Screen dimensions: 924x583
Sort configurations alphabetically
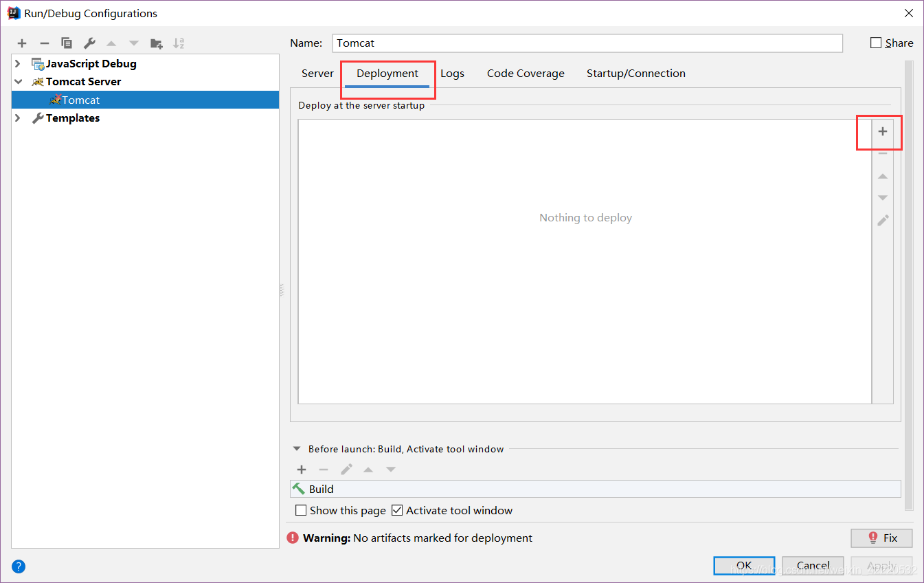tap(179, 43)
